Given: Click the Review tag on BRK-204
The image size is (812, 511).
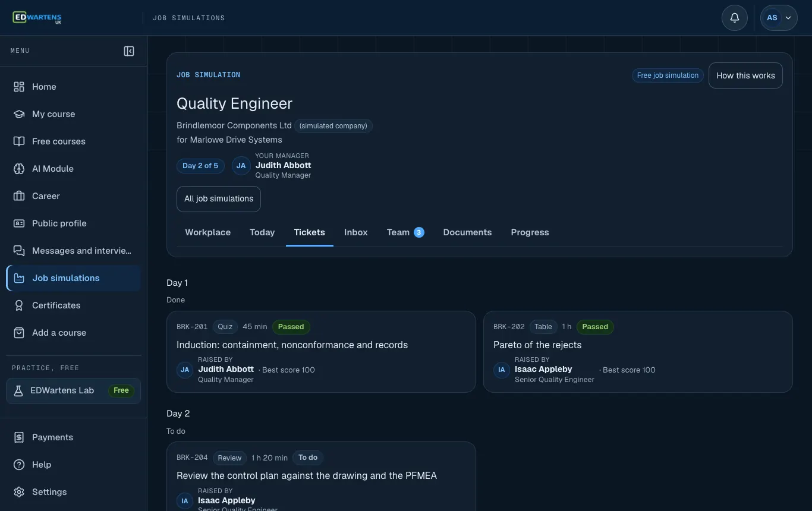Looking at the screenshot, I should tap(229, 458).
